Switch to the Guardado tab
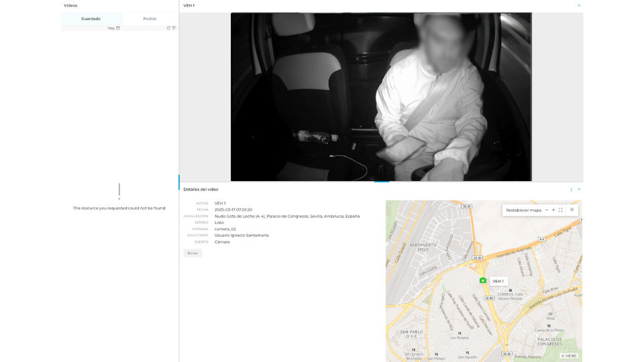Image resolution: width=644 pixels, height=362 pixels. 91,19
